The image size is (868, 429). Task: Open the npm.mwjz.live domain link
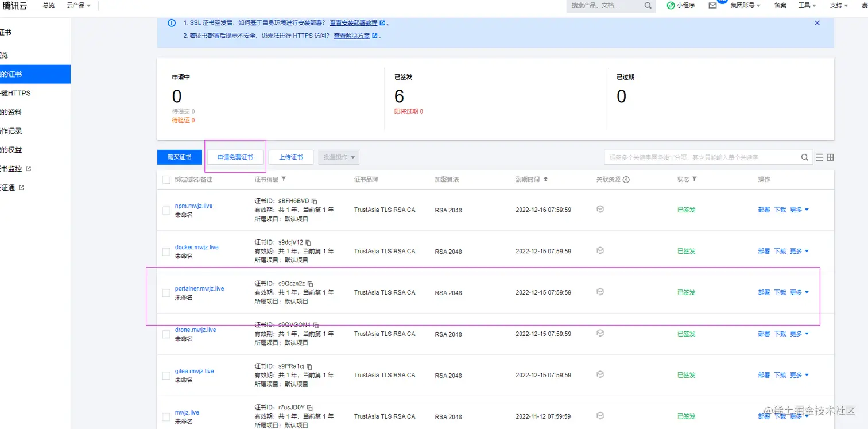pyautogui.click(x=193, y=206)
